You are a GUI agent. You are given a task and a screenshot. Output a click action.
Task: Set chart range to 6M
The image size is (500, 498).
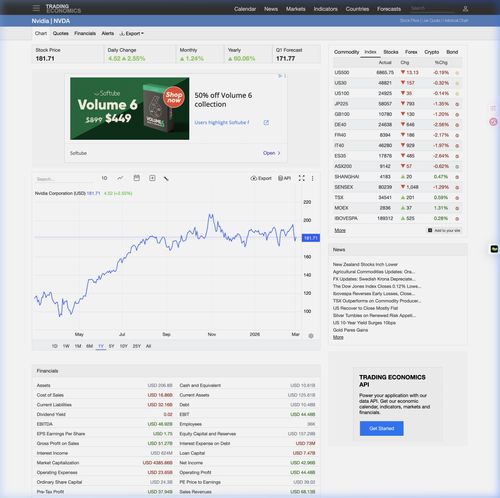point(89,346)
